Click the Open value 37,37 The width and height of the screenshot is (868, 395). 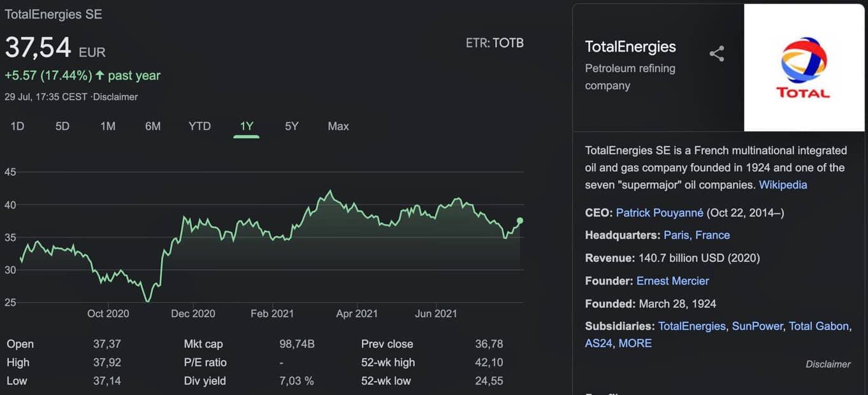tap(107, 344)
